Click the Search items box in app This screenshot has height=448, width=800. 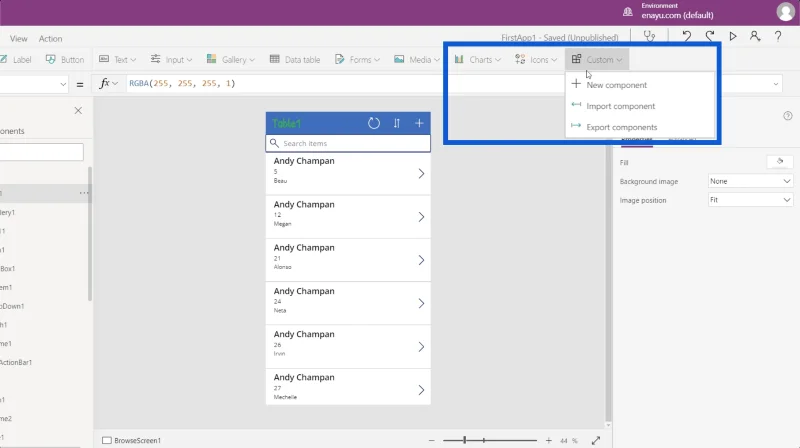pyautogui.click(x=348, y=143)
